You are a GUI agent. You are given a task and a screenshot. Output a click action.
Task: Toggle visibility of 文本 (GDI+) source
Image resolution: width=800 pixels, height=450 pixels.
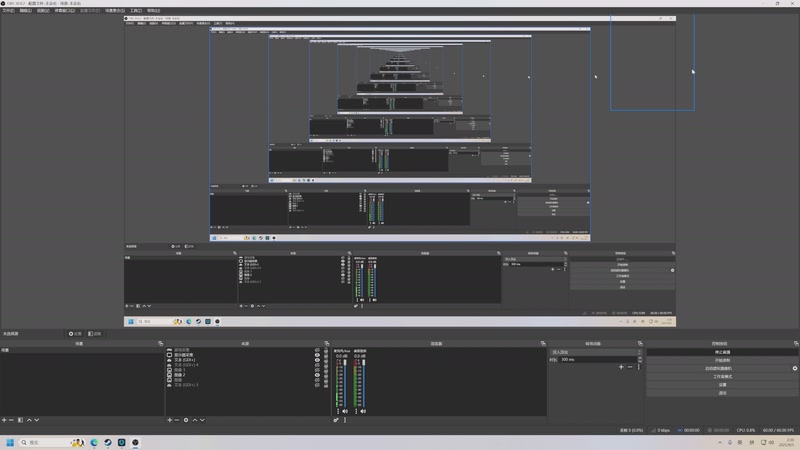pyautogui.click(x=317, y=360)
